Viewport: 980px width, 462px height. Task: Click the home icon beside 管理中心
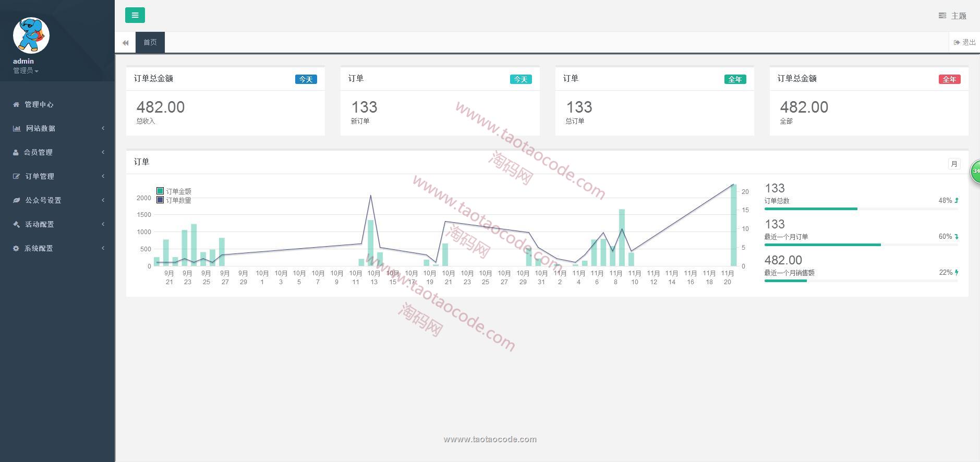pos(16,104)
